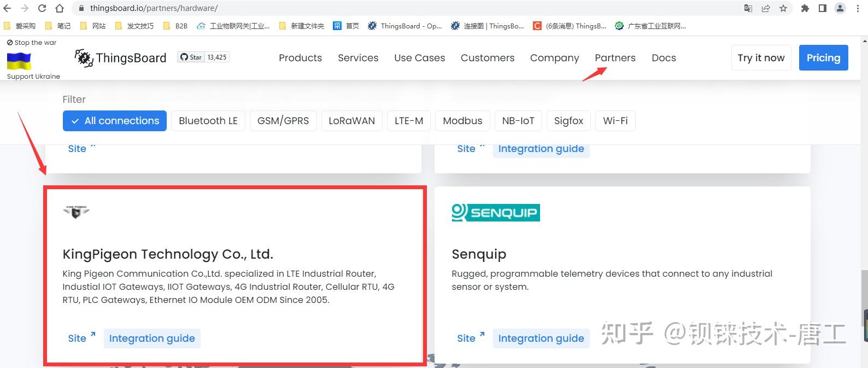
Task: Enable the LoRaWAN filter chip
Action: coord(351,121)
